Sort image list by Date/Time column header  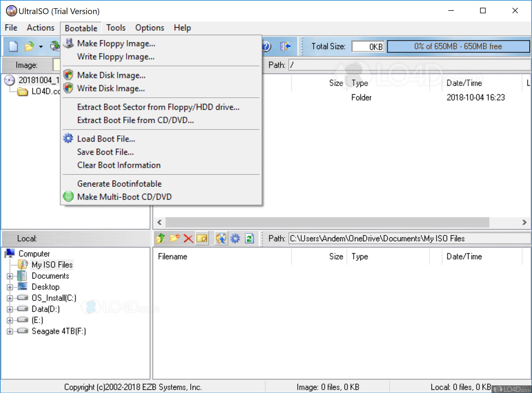tap(482, 83)
